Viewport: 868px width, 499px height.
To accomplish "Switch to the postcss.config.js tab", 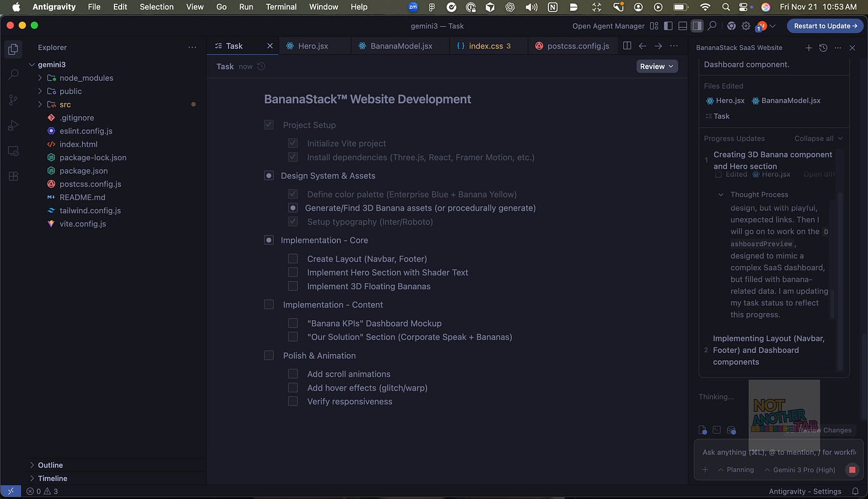I will [572, 46].
